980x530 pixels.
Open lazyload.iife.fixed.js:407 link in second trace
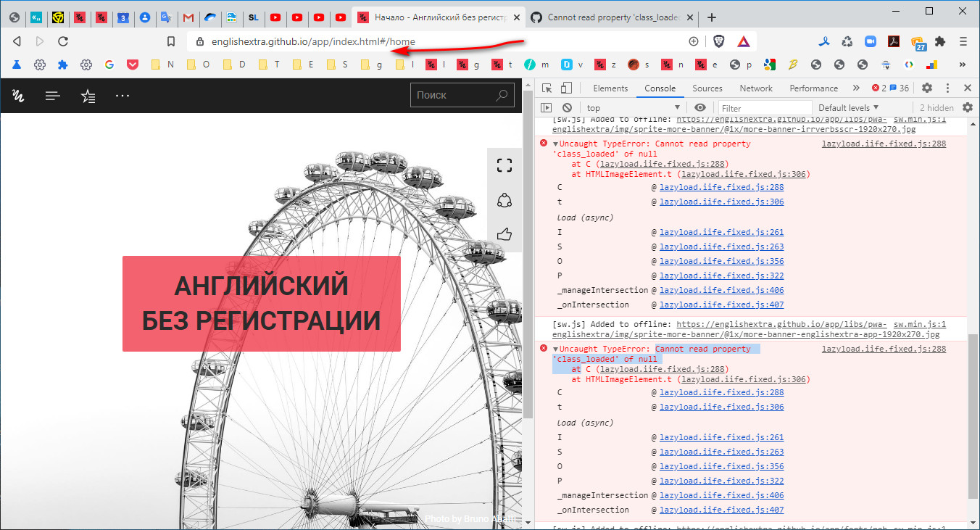[x=721, y=510]
